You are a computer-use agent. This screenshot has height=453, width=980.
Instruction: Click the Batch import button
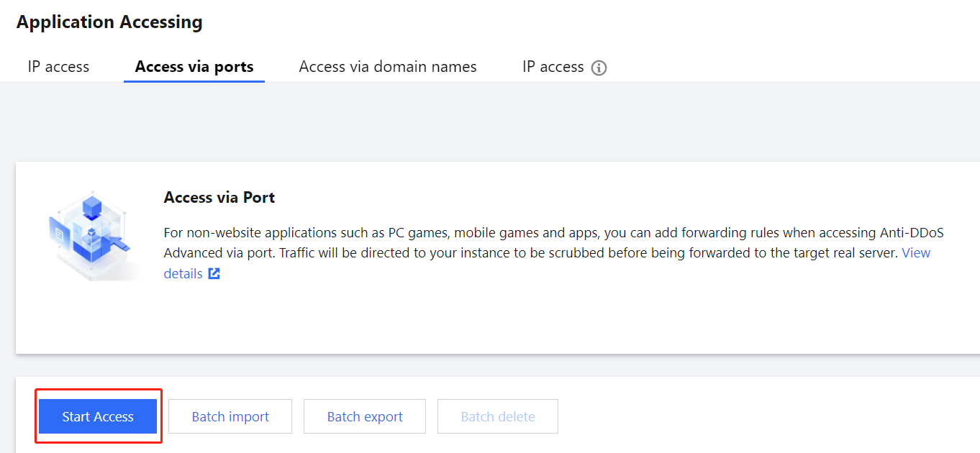point(230,416)
